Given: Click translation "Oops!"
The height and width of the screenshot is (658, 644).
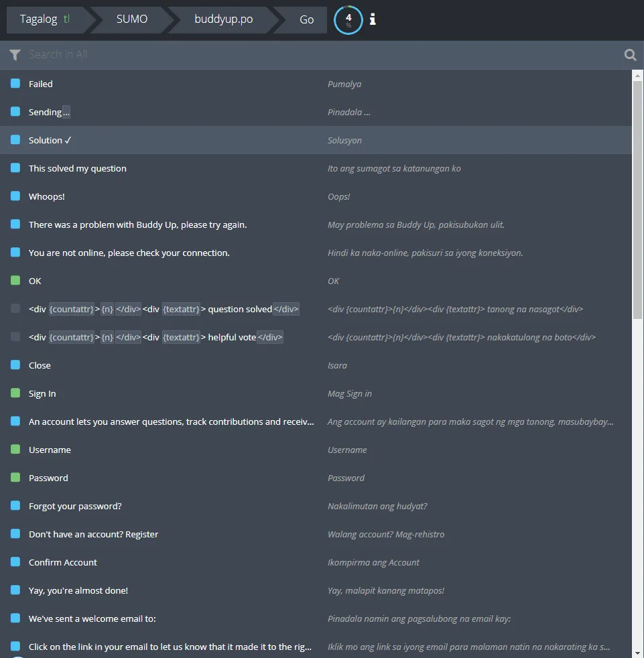Looking at the screenshot, I should coord(339,196).
